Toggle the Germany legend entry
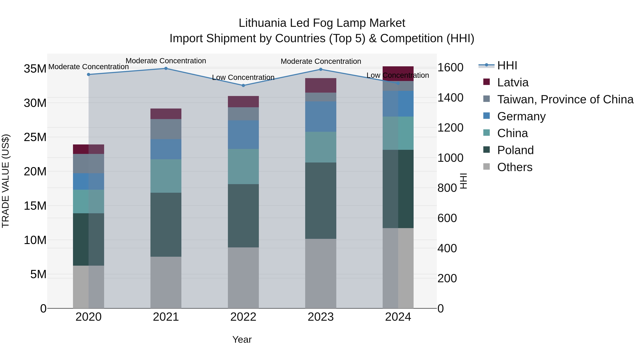Viewport: 644px width, 362px height. (514, 116)
